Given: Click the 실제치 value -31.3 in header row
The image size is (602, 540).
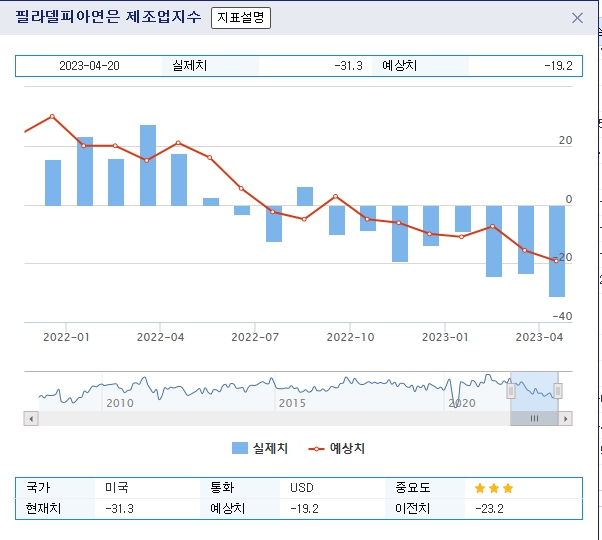Looking at the screenshot, I should 348,66.
